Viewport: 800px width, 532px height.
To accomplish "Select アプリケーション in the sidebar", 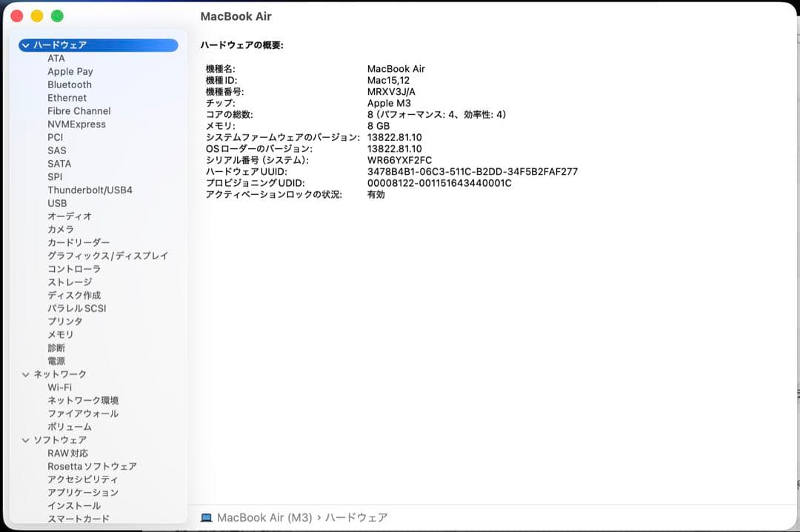I will (x=83, y=493).
